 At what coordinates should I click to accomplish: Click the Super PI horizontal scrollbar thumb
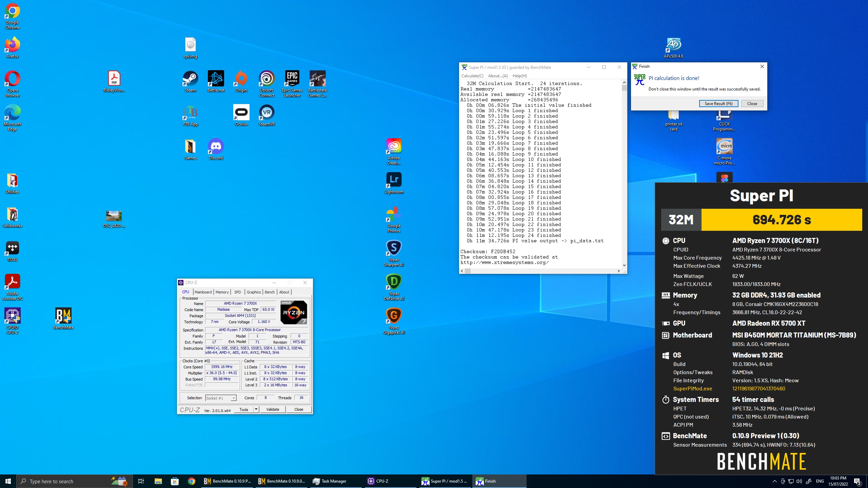click(x=468, y=271)
